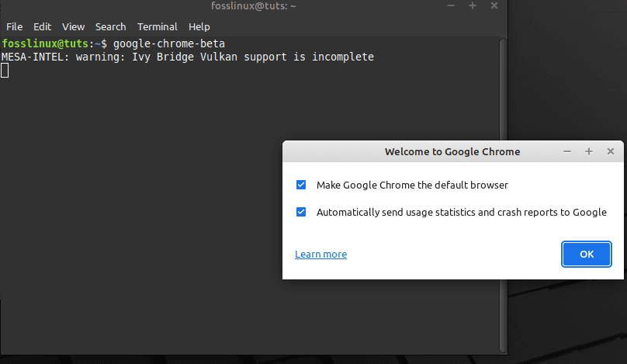
Task: Close the Welcome to Google Chrome dialog
Action: [x=610, y=151]
